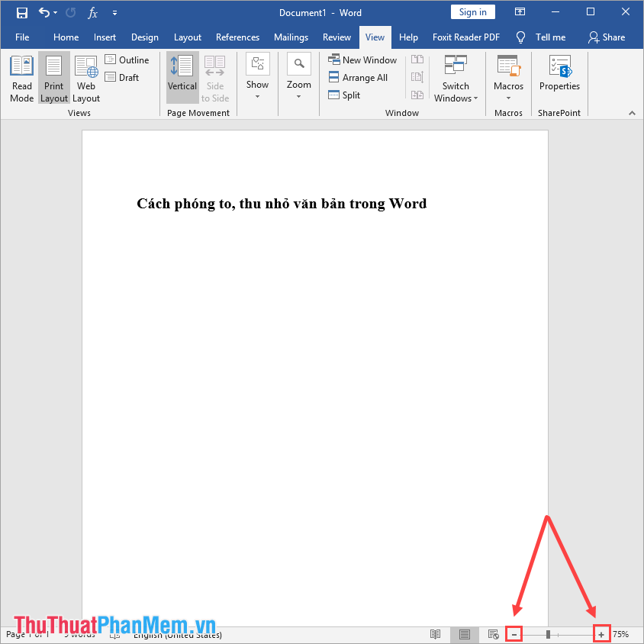
Task: Zoom out using the minus icon
Action: pos(514,634)
